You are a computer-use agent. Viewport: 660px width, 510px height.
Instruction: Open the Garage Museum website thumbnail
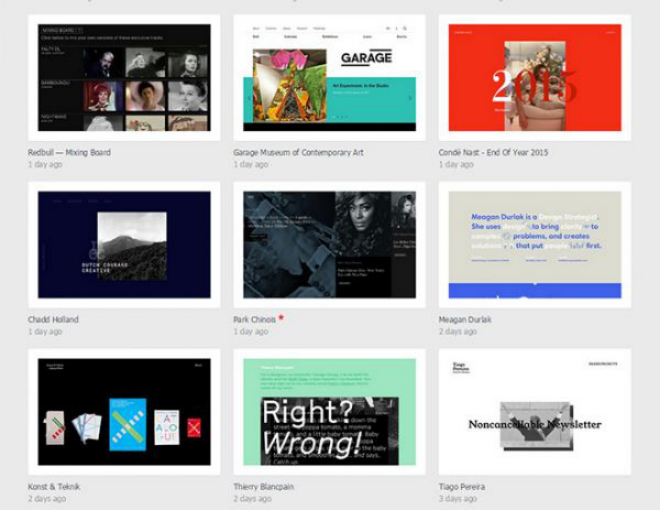coord(329,78)
